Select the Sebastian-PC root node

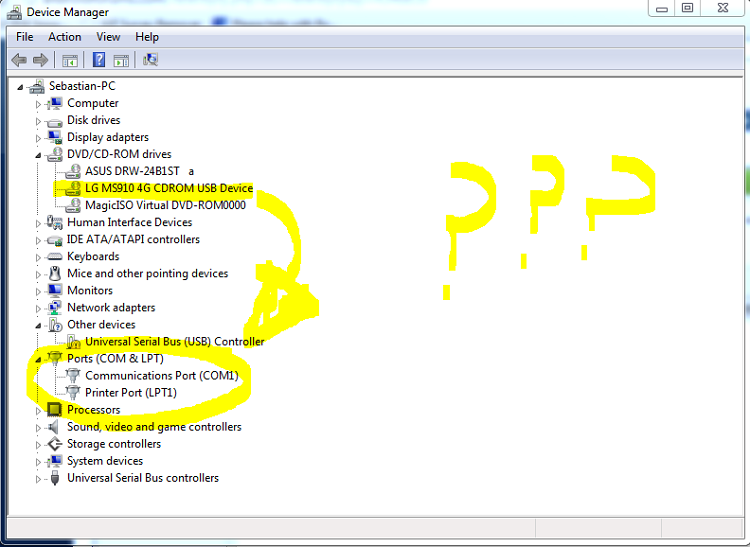tap(82, 86)
